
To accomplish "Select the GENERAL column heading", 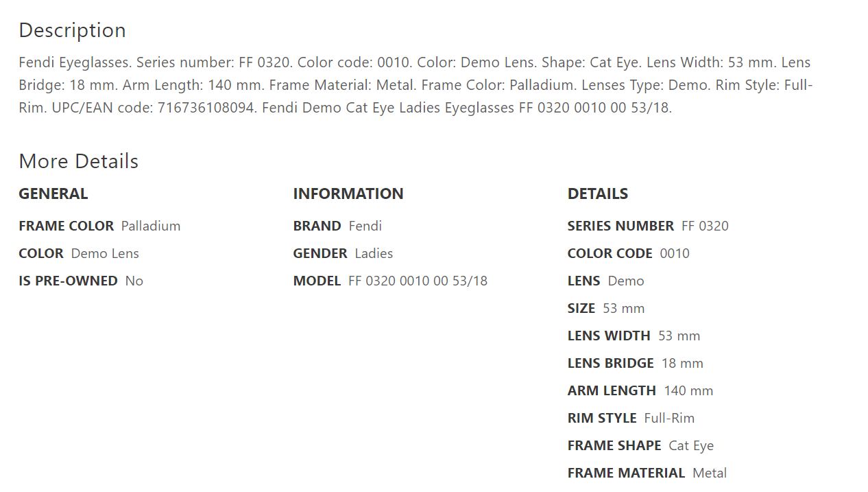I will [53, 194].
